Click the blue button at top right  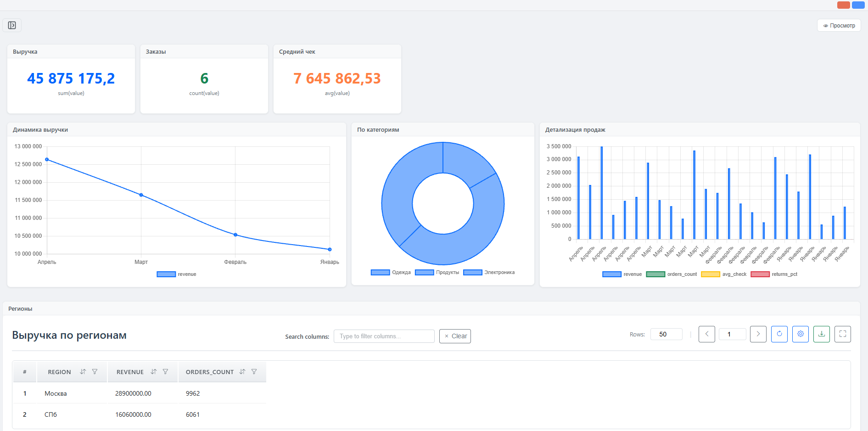858,5
